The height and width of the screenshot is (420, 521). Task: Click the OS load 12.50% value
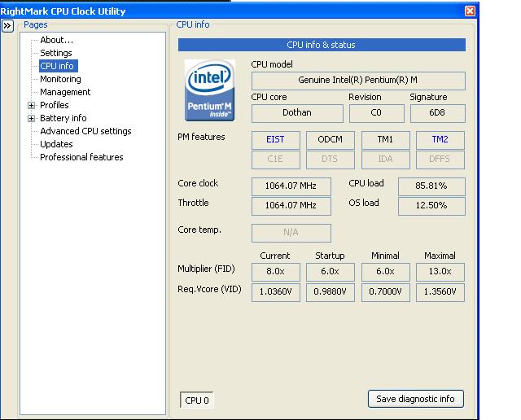tap(431, 206)
